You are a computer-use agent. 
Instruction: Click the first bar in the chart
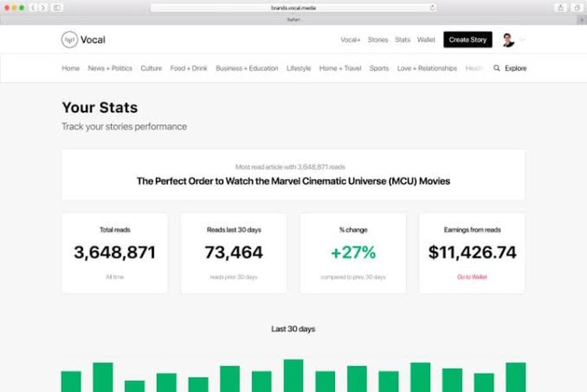(x=71, y=382)
